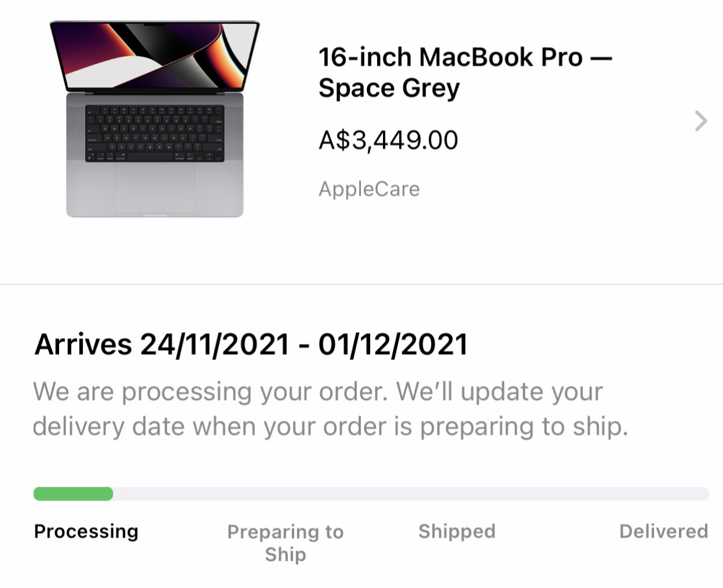Click the "We are processing your order" sentence
This screenshot has height=588, width=723.
pos(210,392)
